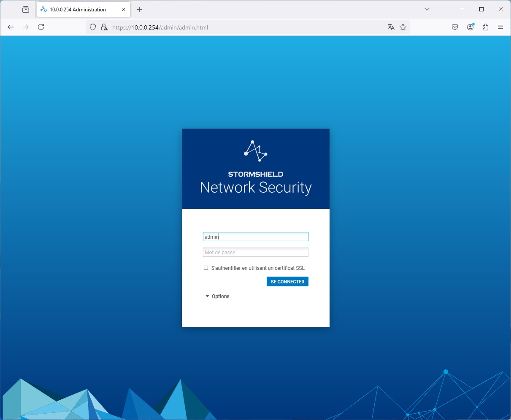This screenshot has height=420, width=511.
Task: Open the Firefox account icon
Action: pos(470,27)
